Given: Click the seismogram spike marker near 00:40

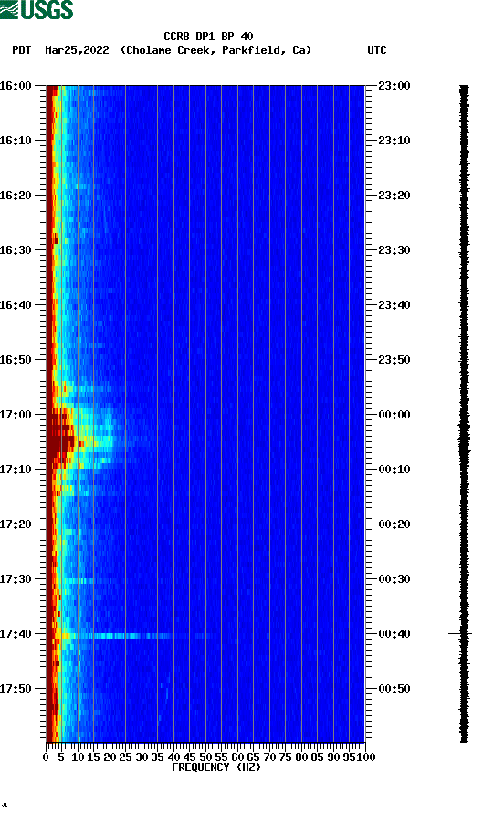Looking at the screenshot, I should tap(460, 633).
